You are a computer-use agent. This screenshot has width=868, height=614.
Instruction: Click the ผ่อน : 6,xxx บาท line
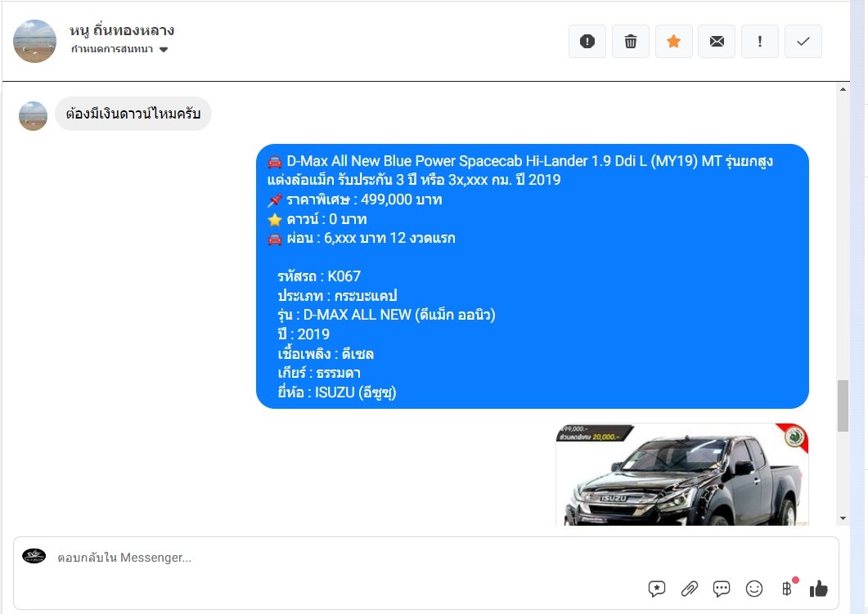coord(362,239)
